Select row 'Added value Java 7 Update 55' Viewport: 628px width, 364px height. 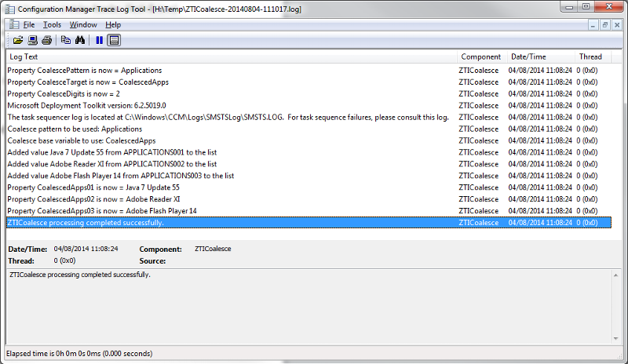(x=309, y=152)
